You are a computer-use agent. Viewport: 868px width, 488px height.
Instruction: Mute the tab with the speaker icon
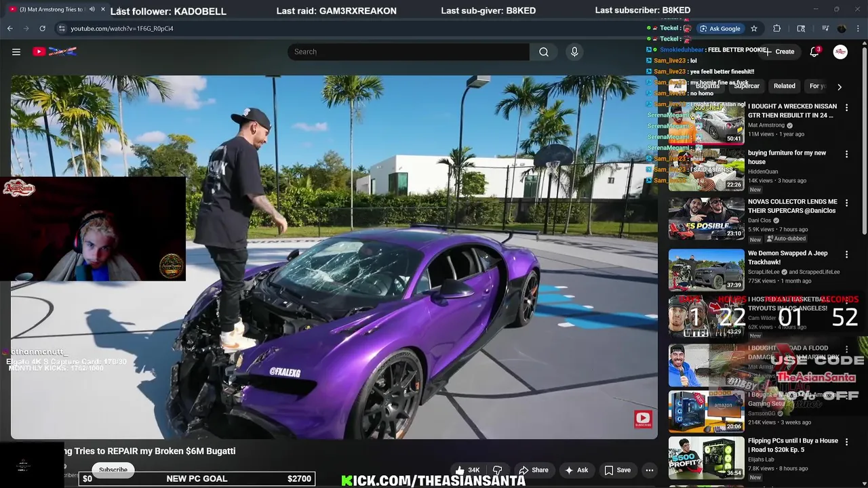(92, 9)
